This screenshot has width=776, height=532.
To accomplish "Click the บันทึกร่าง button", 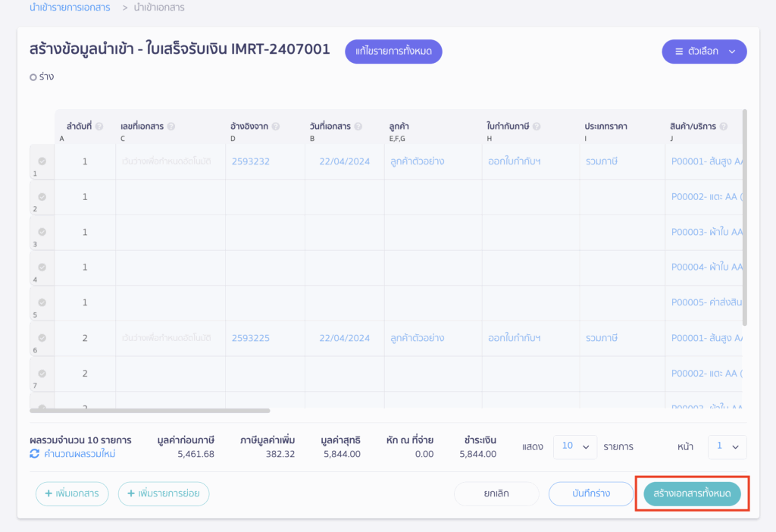I will point(590,494).
